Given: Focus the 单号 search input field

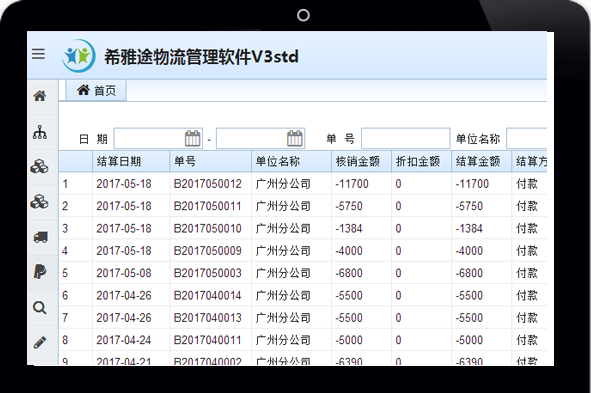Looking at the screenshot, I should pyautogui.click(x=406, y=138).
